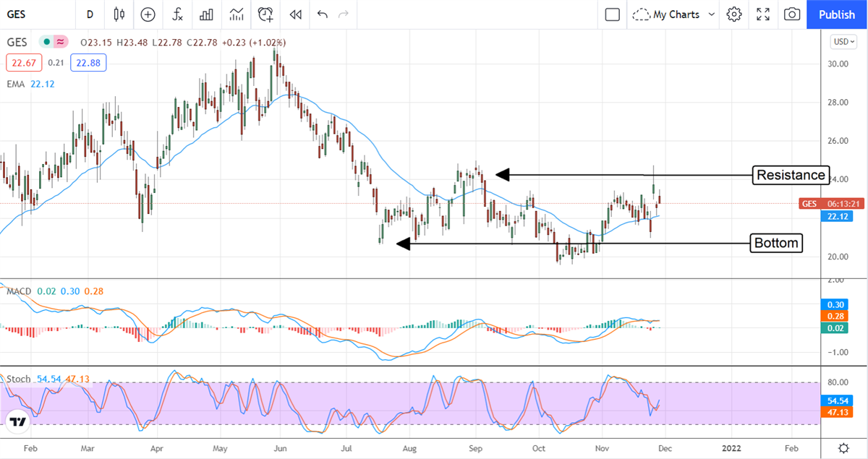Start Bar Replay with rewind icon
This screenshot has width=868, height=459.
click(295, 14)
